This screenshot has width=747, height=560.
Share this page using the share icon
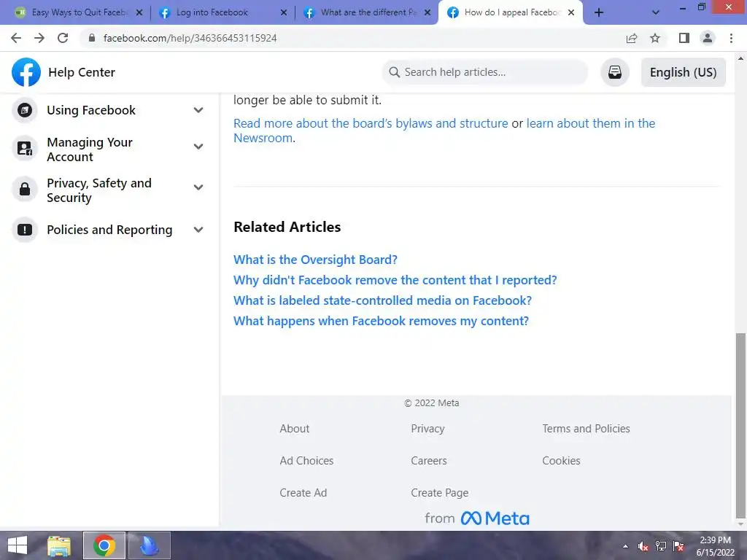632,38
